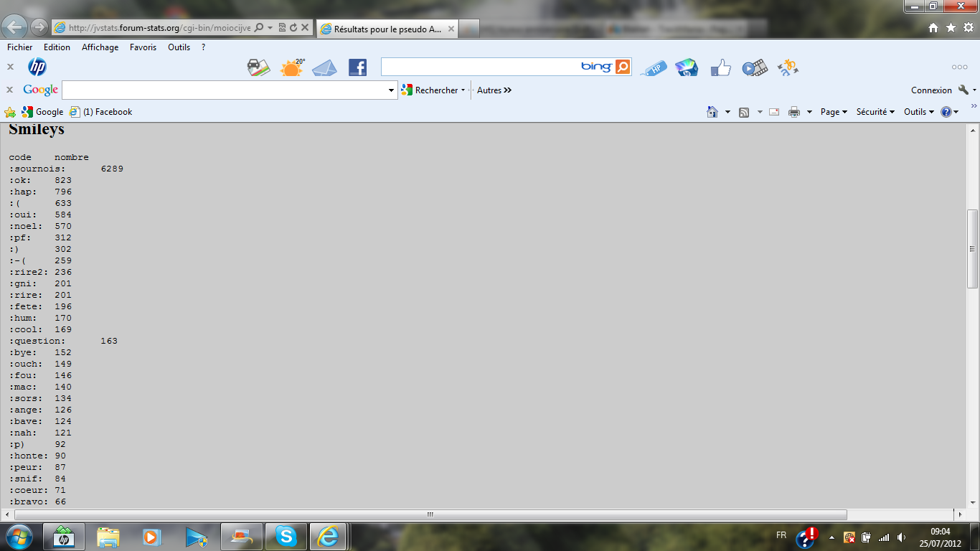Click the video film reel icon

point(754,68)
